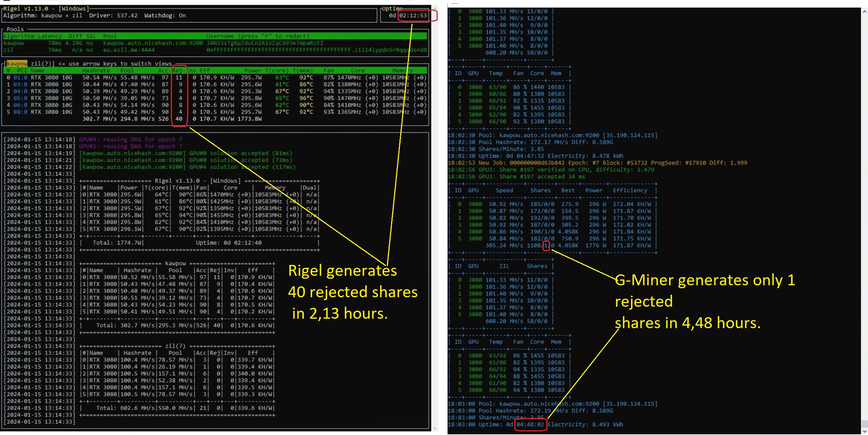Viewport: 868px width, 435px height.
Task: Click nicehash username 34N33sTg6pZduCn2A1xZqC693eTWpaRzEZ
Action: [x=265, y=43]
